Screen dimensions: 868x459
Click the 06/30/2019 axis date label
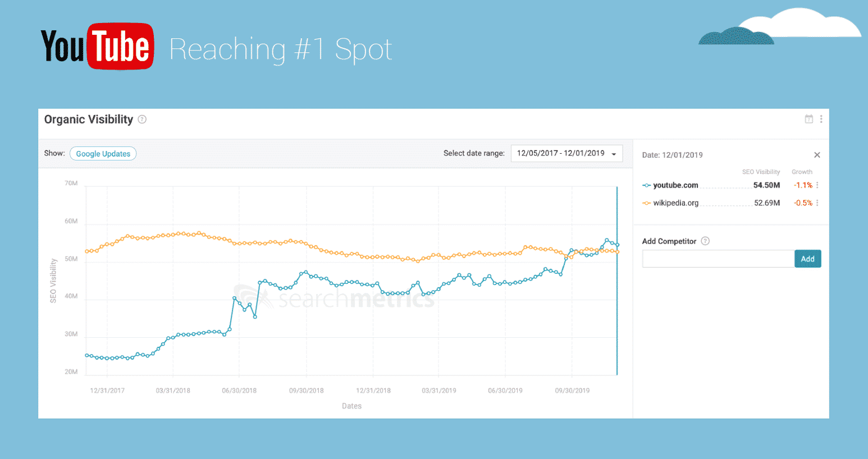click(x=505, y=391)
